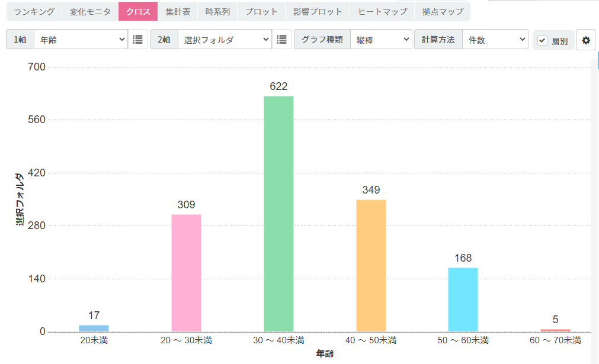
Task: Open the 変化モニタ tab
Action: click(90, 11)
